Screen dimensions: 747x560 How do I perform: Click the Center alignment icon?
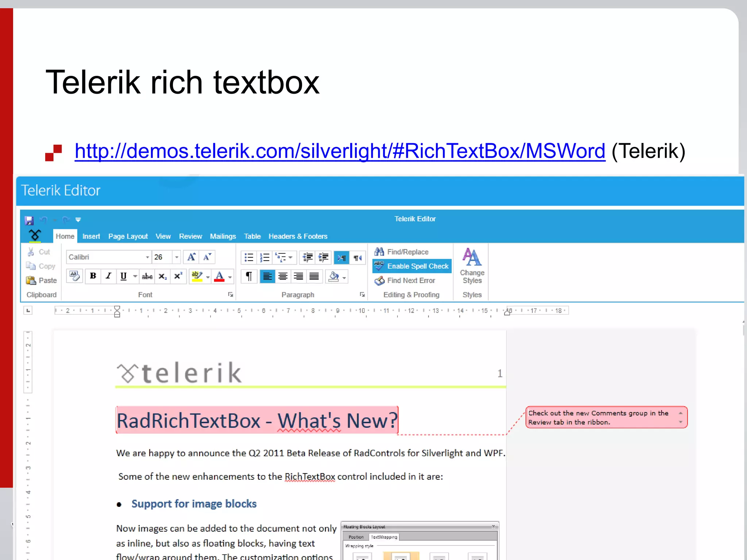(x=283, y=276)
